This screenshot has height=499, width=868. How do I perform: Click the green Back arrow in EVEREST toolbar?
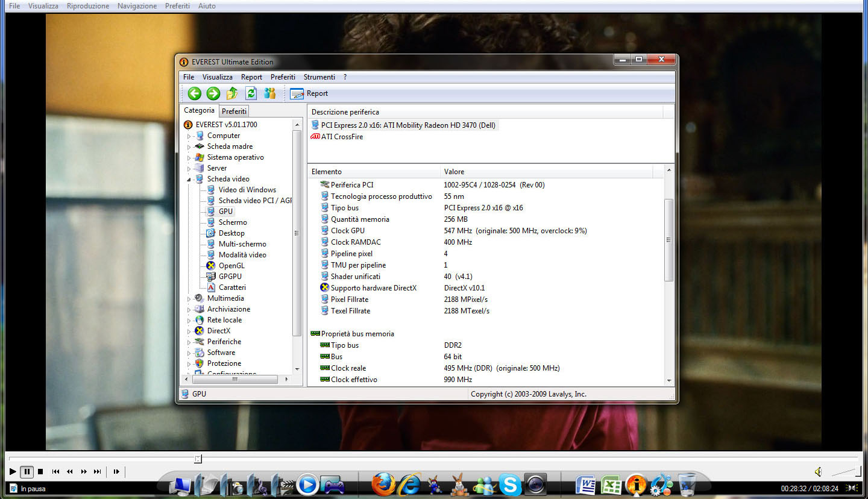tap(194, 93)
